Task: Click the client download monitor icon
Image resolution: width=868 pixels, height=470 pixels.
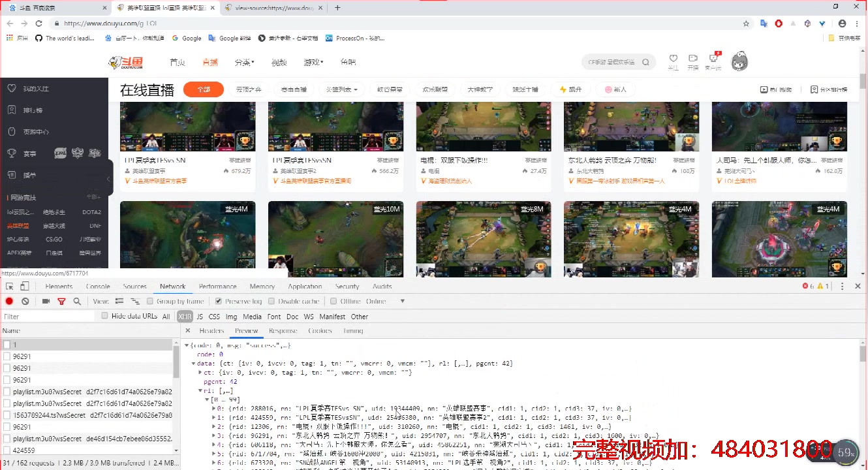Action: click(713, 59)
